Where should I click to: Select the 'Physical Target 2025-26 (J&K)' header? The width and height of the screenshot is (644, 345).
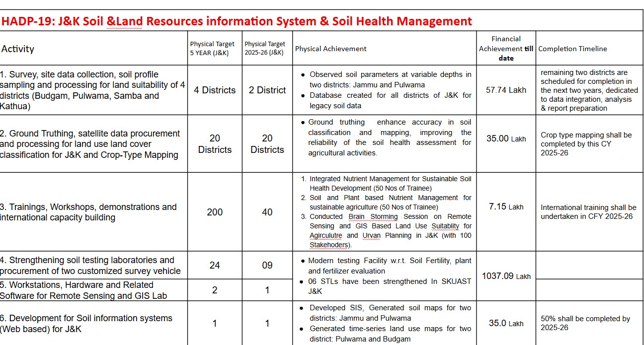pos(265,49)
